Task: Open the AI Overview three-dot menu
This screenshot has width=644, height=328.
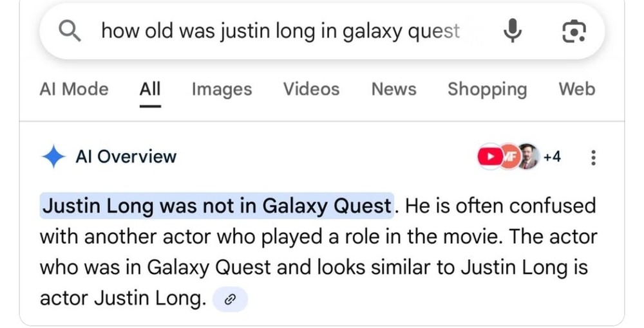Action: 593,156
